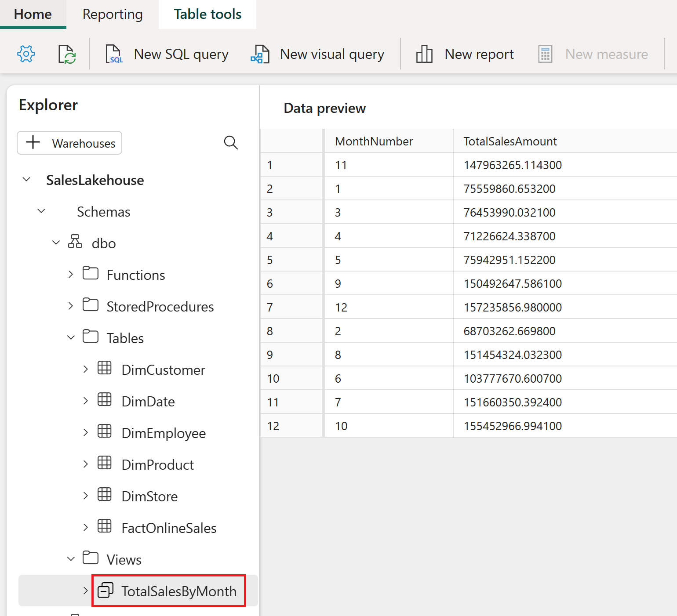Viewport: 677px width, 616px height.
Task: Click the cell 68703262.669800
Action: tap(565, 331)
